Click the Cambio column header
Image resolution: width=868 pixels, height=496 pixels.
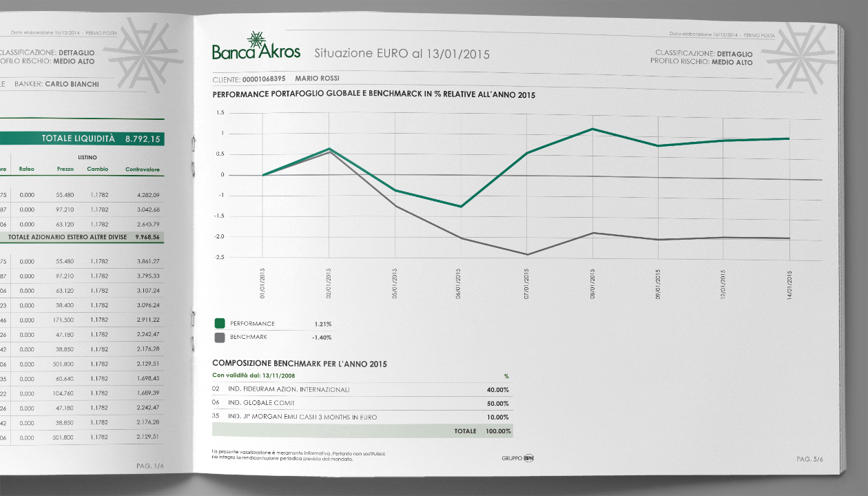click(98, 169)
